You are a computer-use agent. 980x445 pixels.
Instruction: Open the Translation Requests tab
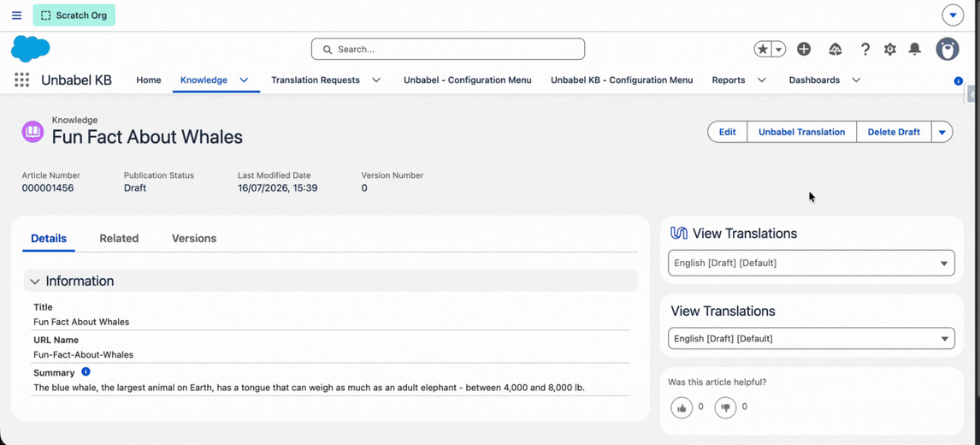click(316, 80)
